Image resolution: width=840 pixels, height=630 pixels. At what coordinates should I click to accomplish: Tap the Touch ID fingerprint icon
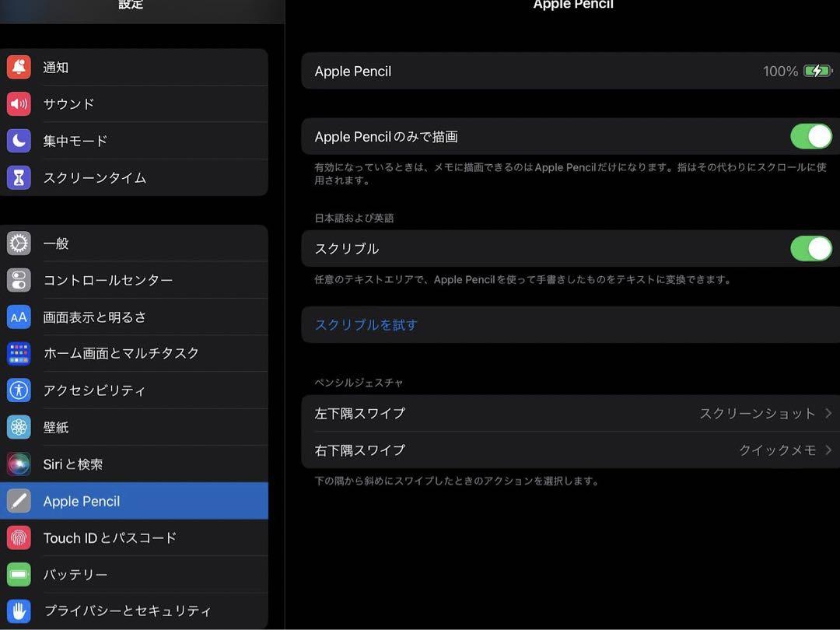coord(19,538)
